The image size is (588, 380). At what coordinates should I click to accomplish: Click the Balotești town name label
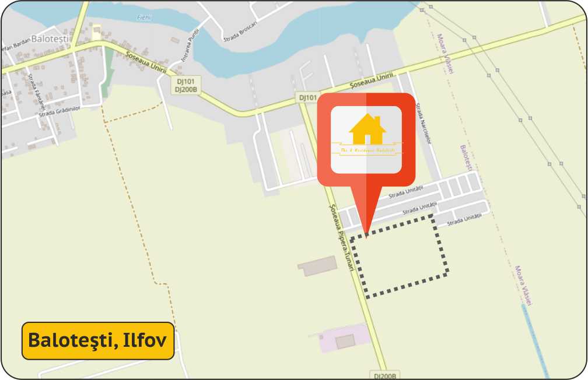click(x=50, y=38)
